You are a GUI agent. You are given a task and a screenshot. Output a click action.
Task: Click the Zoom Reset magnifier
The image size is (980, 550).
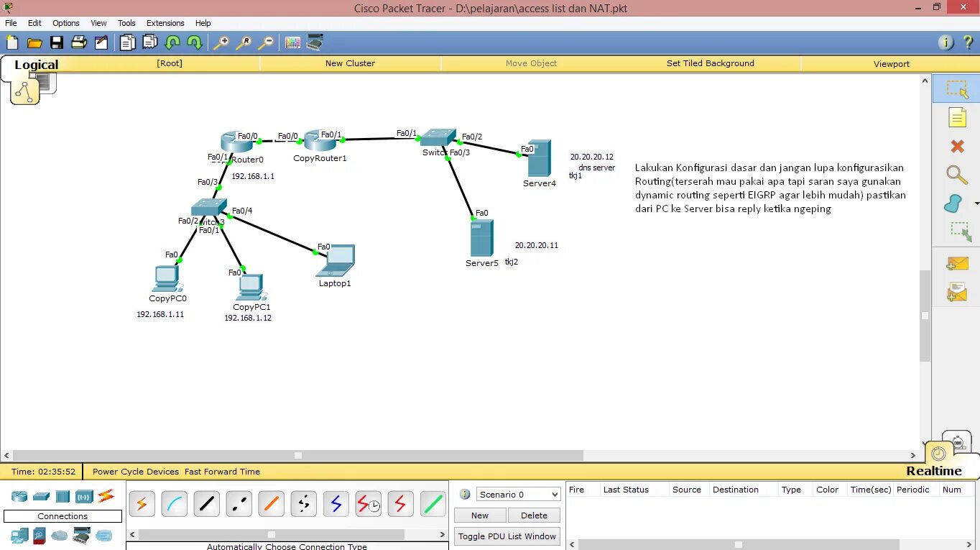pos(244,43)
